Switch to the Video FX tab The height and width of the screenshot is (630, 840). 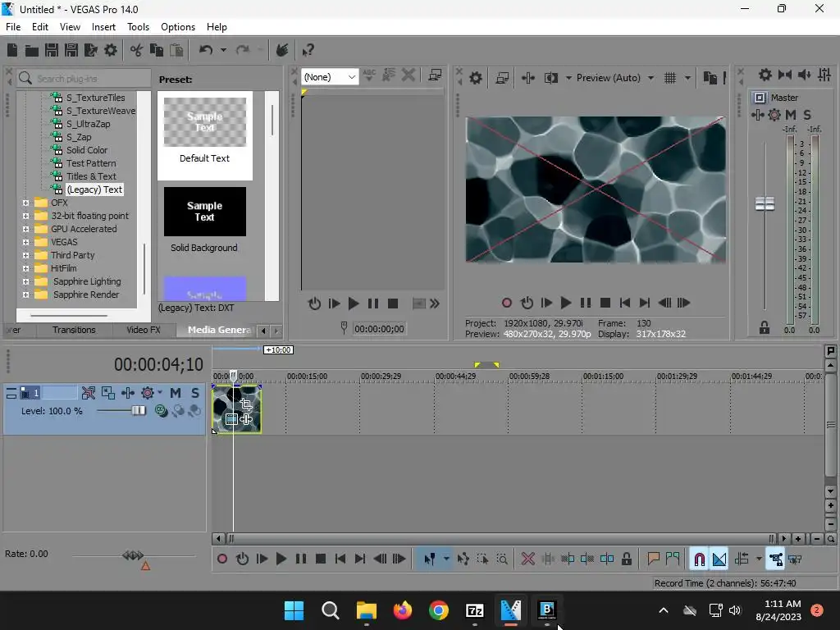144,330
